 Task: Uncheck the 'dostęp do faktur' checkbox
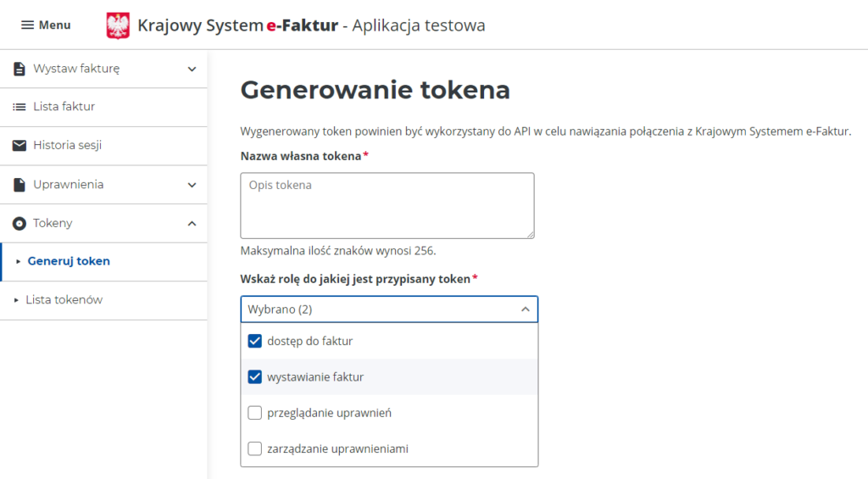pos(254,341)
